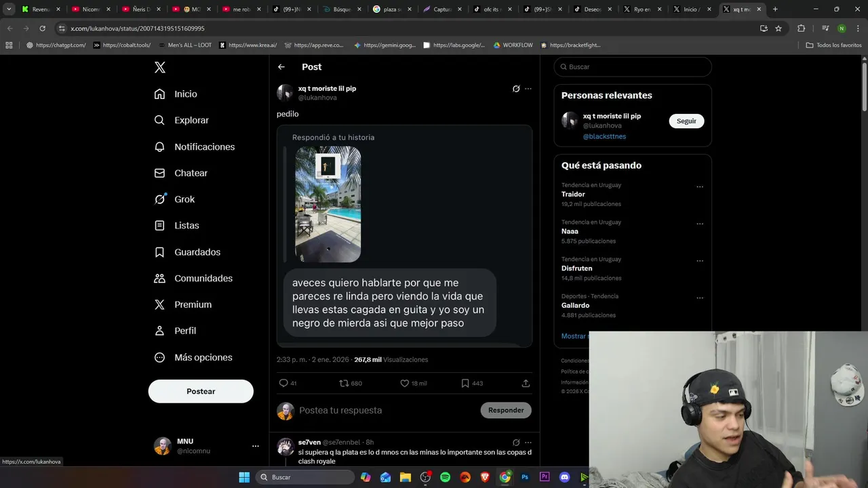Screen dimensions: 868x488
Task: Click the Responder button
Action: (506, 410)
